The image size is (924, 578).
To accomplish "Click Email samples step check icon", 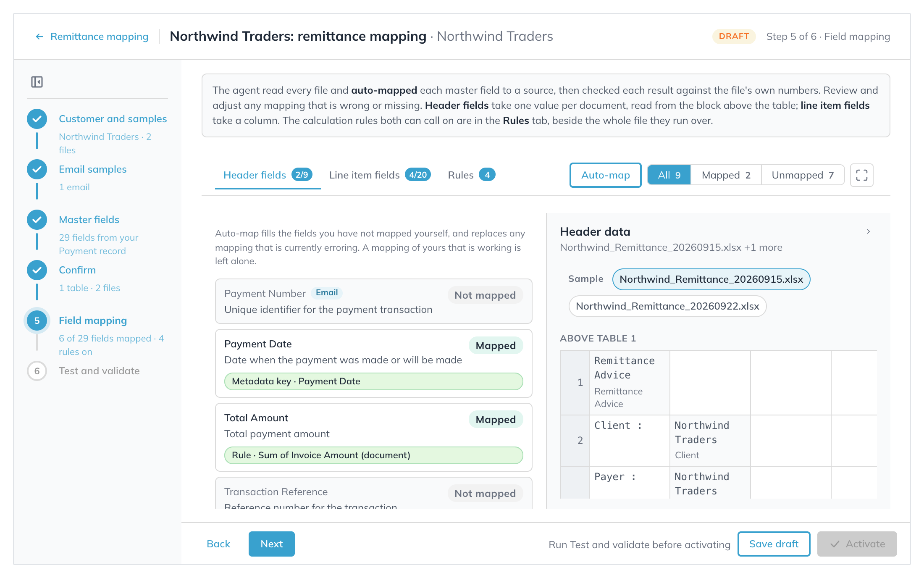I will point(37,169).
